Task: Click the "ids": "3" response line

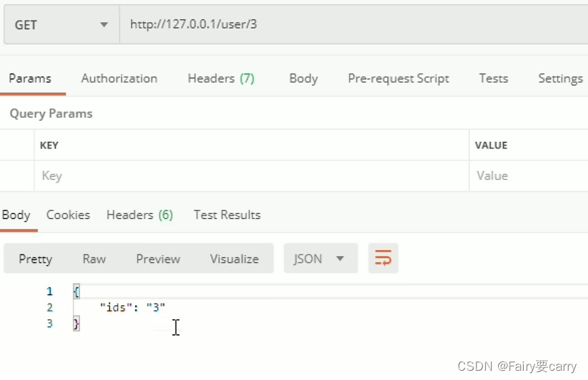Action: pyautogui.click(x=133, y=308)
